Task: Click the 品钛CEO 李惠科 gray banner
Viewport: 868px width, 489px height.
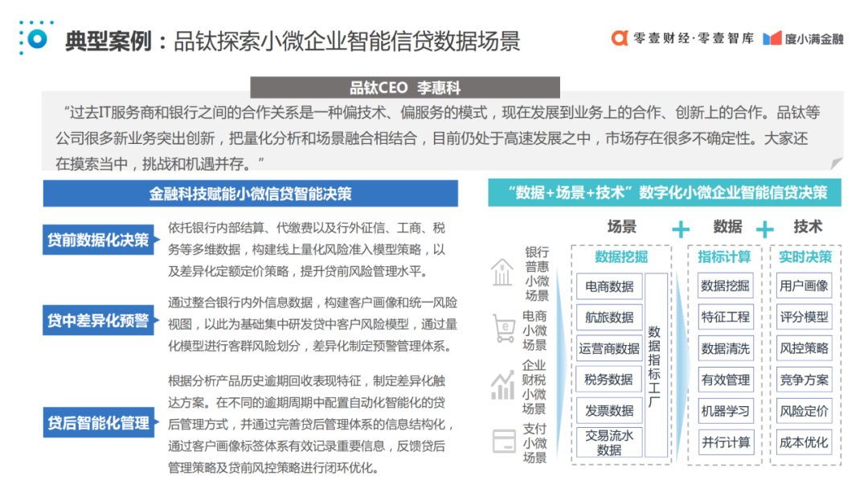Action: point(404,88)
